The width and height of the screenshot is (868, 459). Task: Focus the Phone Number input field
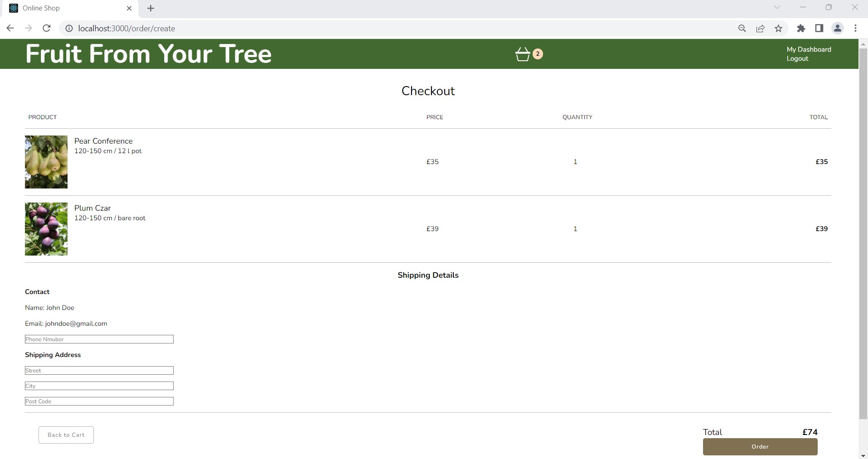click(99, 339)
